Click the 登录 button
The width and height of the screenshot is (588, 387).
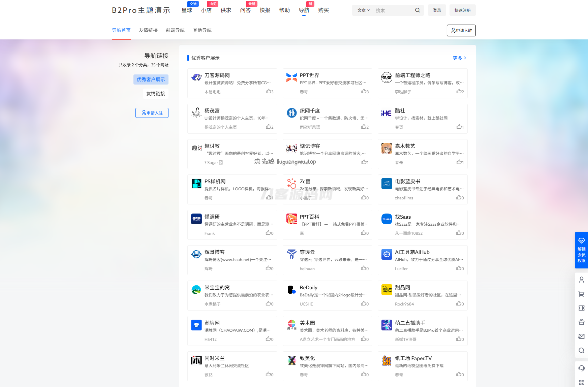(437, 10)
